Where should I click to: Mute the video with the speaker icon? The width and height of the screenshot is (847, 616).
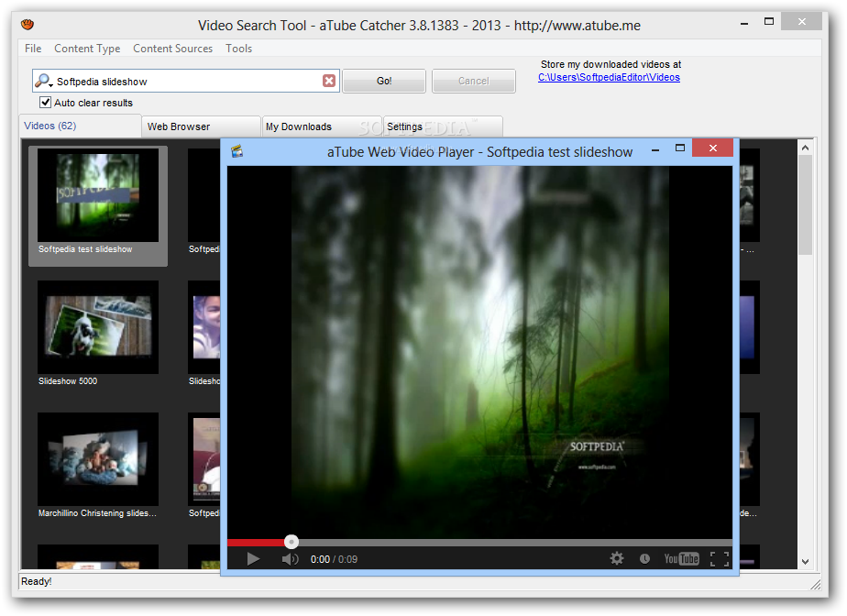tap(290, 559)
